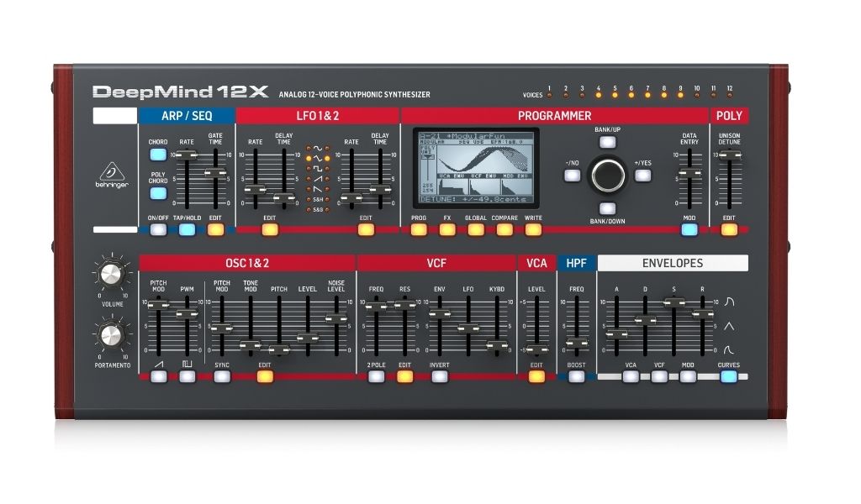Click the UNISON DETUNE slider

tap(729, 178)
